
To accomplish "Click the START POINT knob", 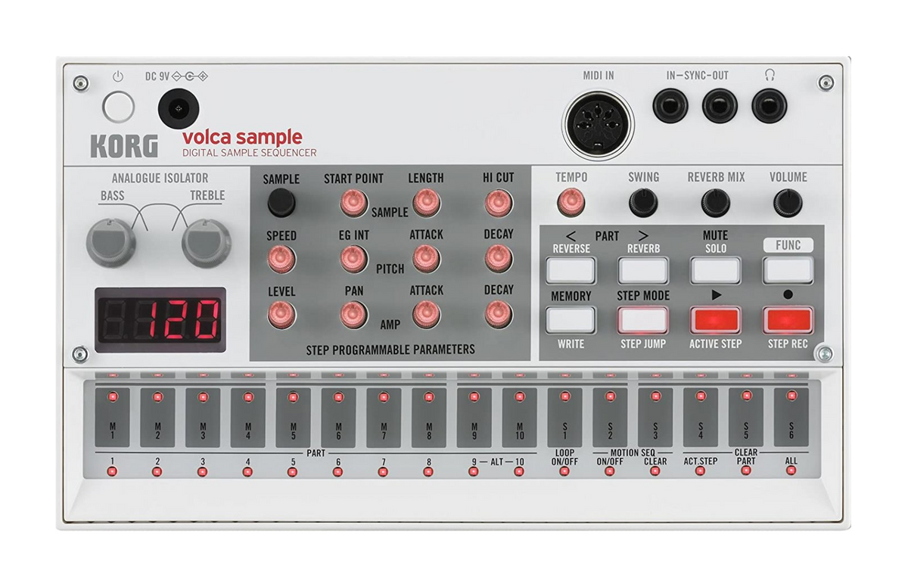I will 353,203.
